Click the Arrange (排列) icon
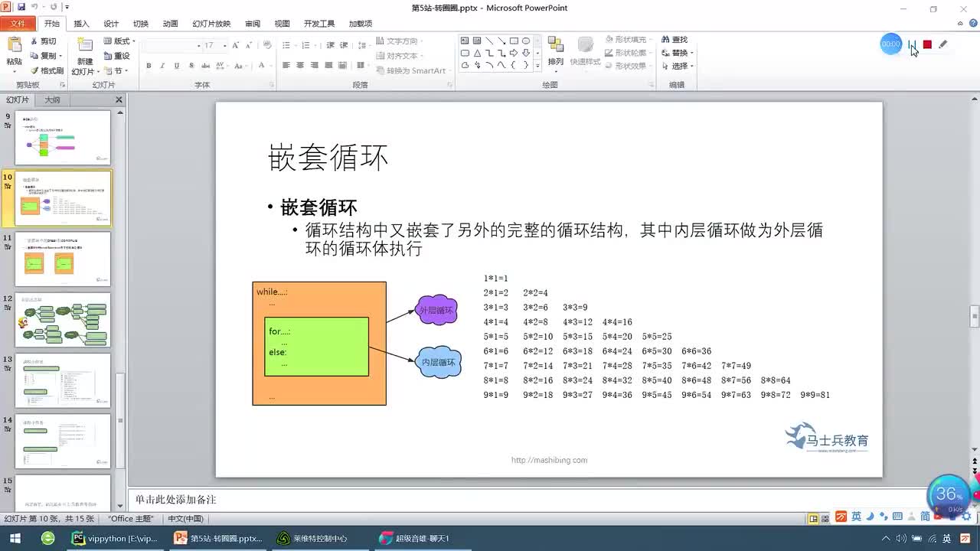The height and width of the screenshot is (551, 980). coord(556,46)
